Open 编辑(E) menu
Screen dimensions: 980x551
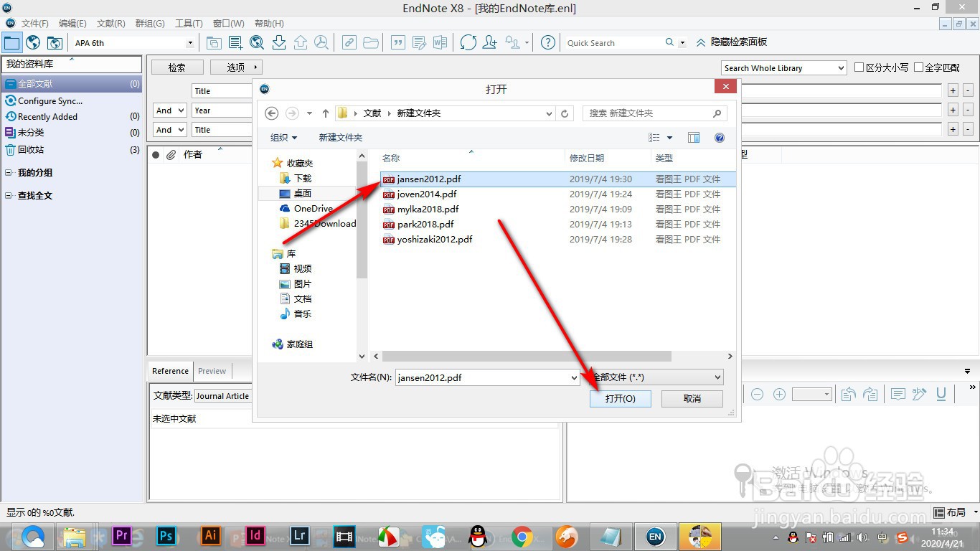[72, 24]
